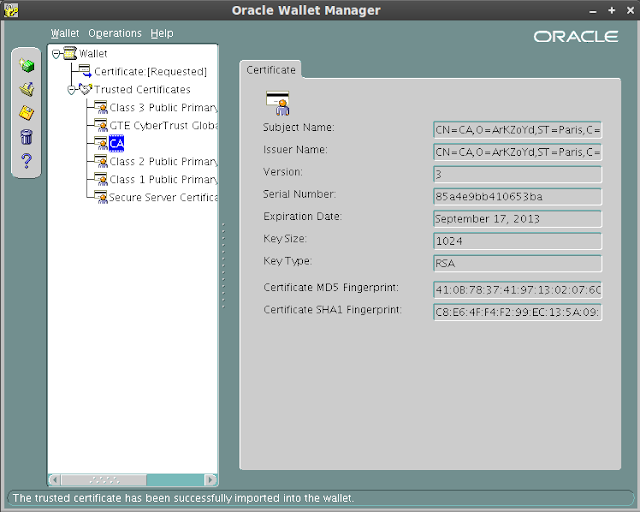The image size is (640, 512).
Task: Select Secure Server Certificate entry
Action: (163, 197)
